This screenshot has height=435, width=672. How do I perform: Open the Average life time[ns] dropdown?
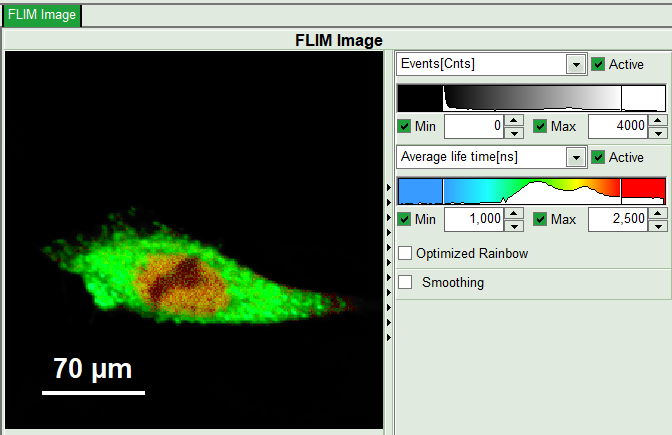pyautogui.click(x=576, y=158)
